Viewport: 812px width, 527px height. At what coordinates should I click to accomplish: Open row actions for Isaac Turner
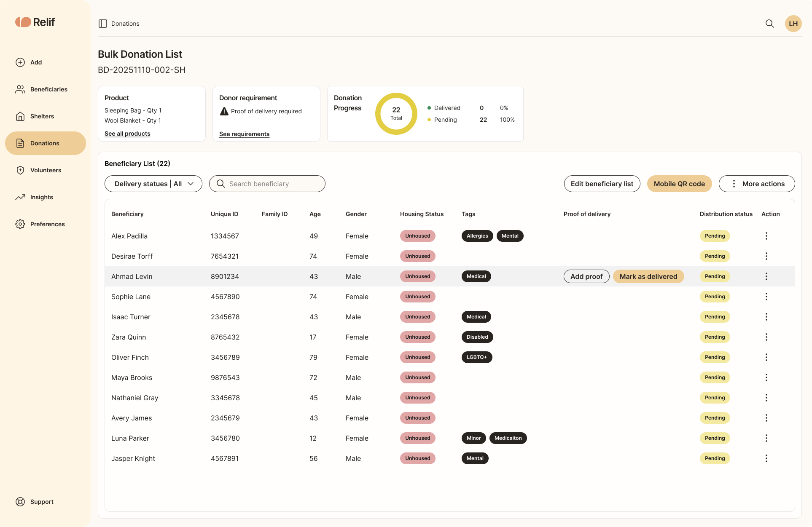tap(766, 317)
